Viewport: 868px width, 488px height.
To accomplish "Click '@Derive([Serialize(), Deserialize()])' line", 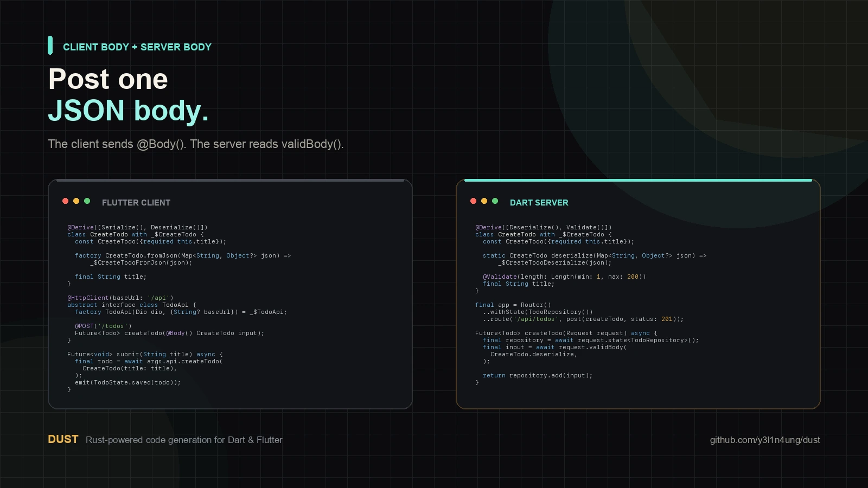I will (x=137, y=228).
